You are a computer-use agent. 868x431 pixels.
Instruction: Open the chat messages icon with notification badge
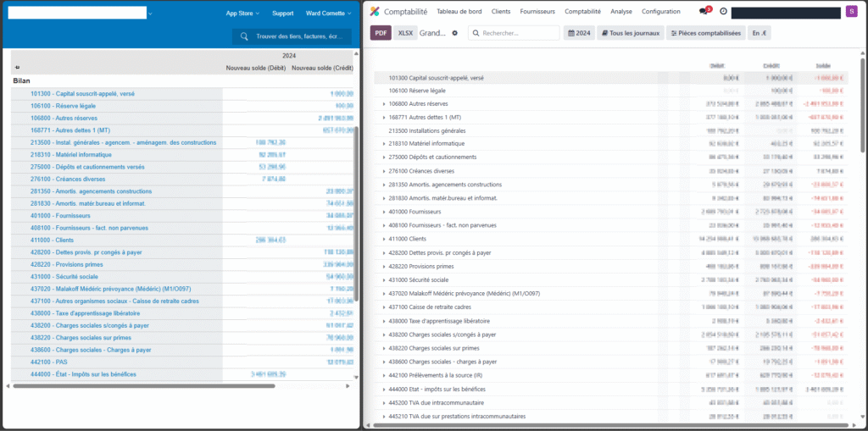[704, 12]
